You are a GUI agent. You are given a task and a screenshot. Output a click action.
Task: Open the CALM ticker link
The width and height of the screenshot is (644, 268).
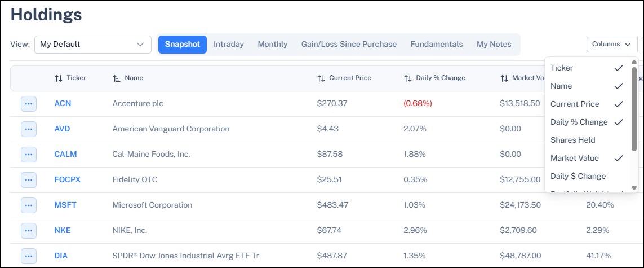[x=66, y=155]
